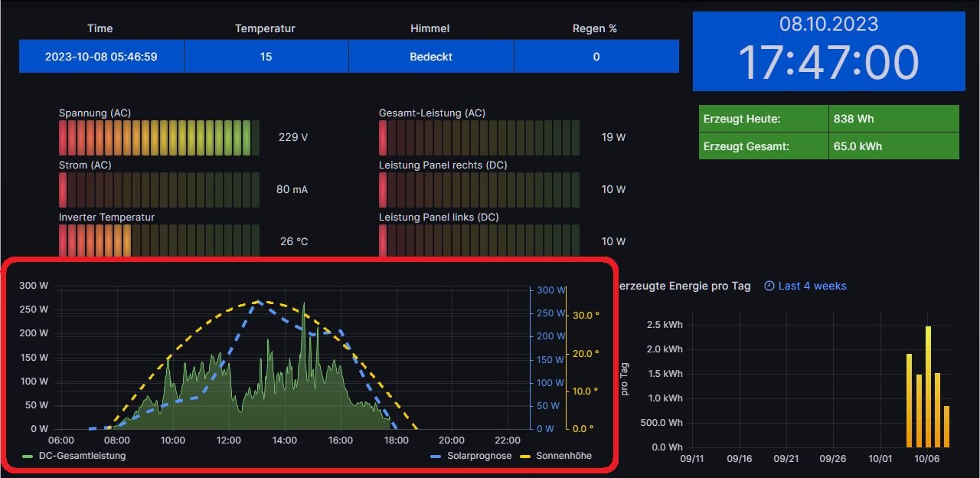This screenshot has width=980, height=478.
Task: Click the Regen % column header
Action: [x=595, y=28]
